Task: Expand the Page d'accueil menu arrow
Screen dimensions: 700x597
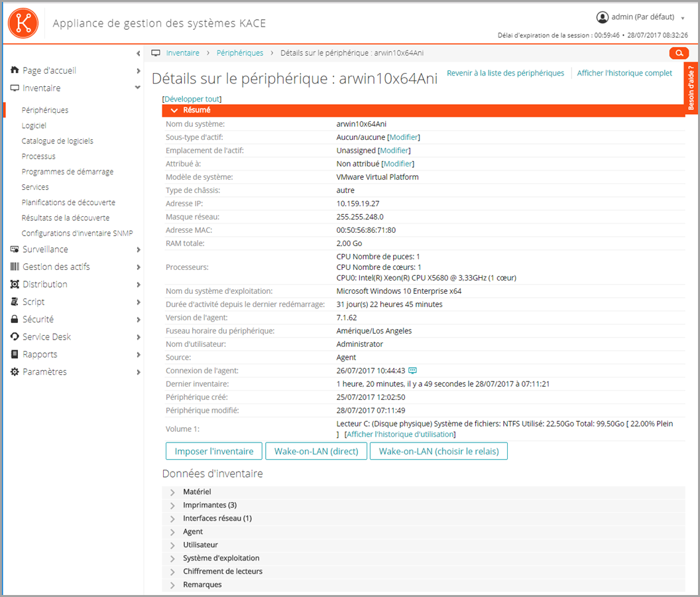Action: [x=139, y=70]
